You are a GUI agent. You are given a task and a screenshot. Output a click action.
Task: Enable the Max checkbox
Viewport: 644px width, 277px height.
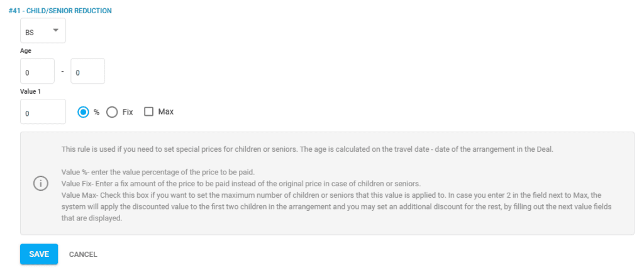pos(149,111)
